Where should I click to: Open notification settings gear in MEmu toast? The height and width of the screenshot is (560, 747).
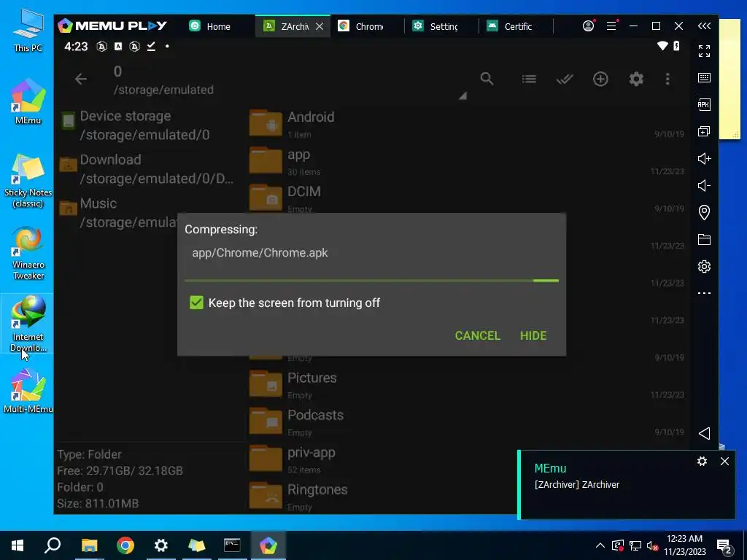(x=702, y=462)
